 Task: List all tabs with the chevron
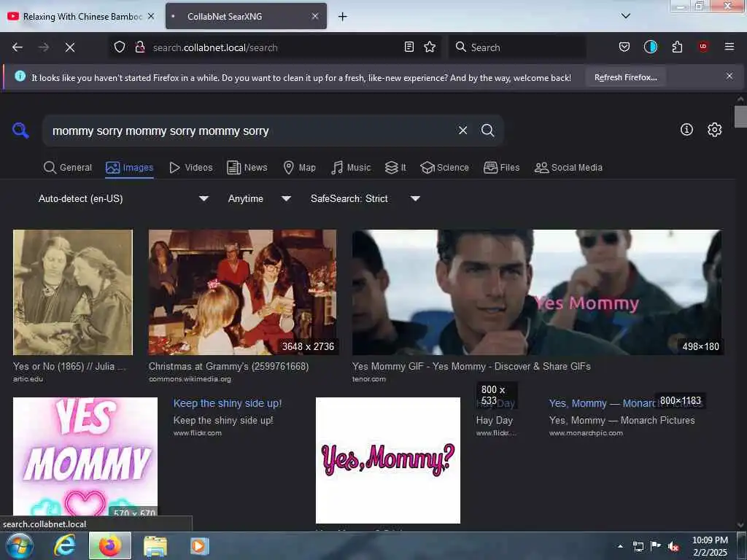click(x=626, y=16)
